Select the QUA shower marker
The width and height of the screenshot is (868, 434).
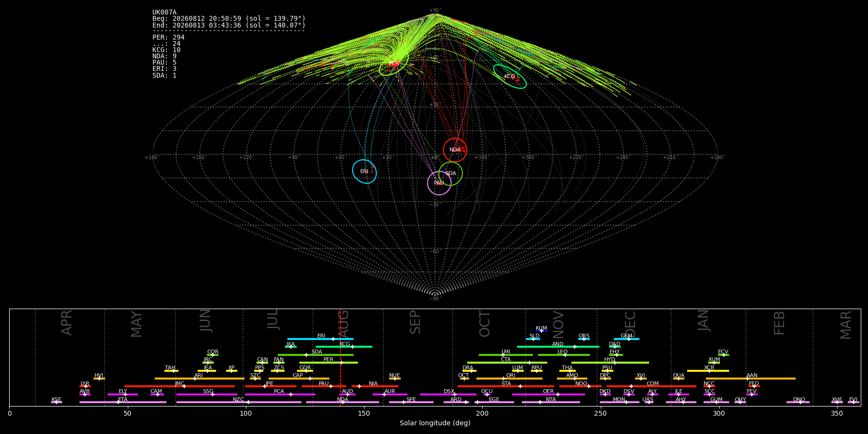coord(678,379)
